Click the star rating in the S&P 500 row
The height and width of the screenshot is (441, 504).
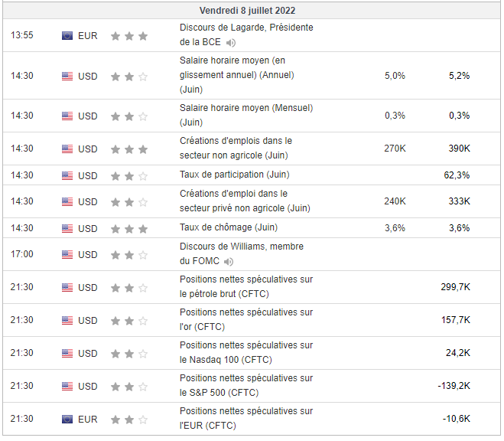(128, 387)
